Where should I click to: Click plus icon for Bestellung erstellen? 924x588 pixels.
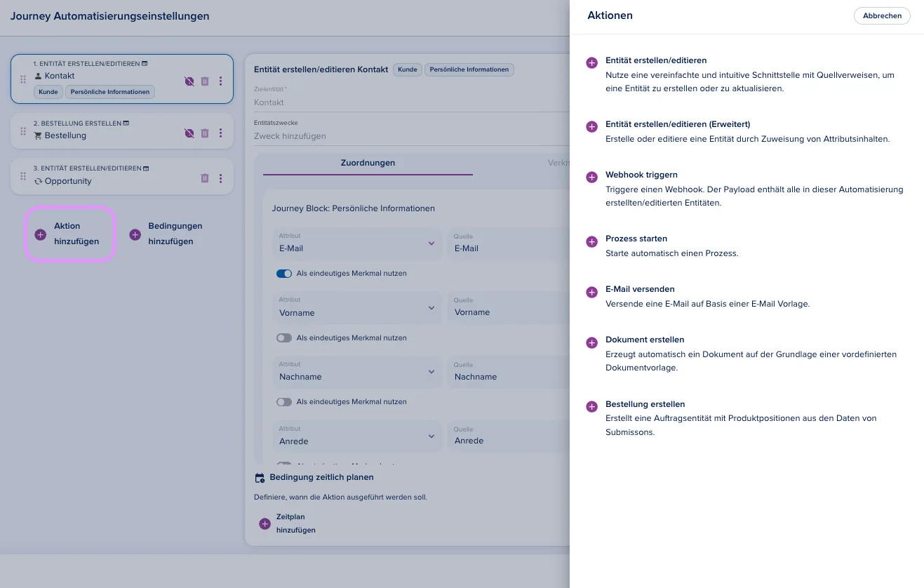pyautogui.click(x=591, y=406)
